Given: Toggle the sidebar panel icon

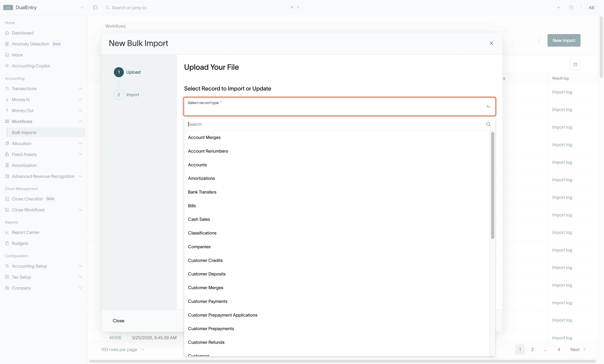Looking at the screenshot, I should (x=95, y=8).
